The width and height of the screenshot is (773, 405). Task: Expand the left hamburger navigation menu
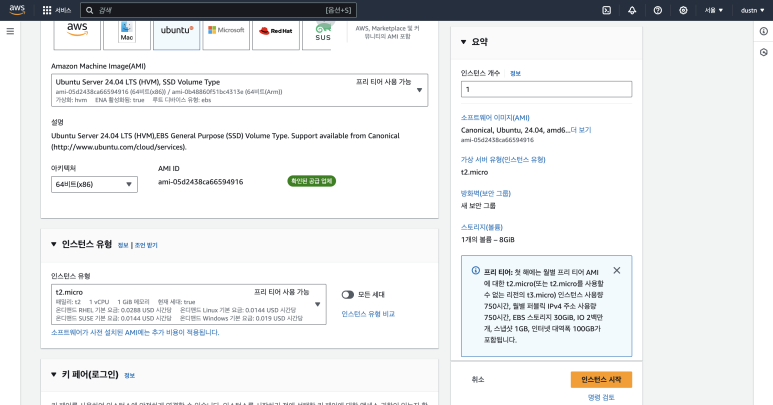pyautogui.click(x=10, y=32)
